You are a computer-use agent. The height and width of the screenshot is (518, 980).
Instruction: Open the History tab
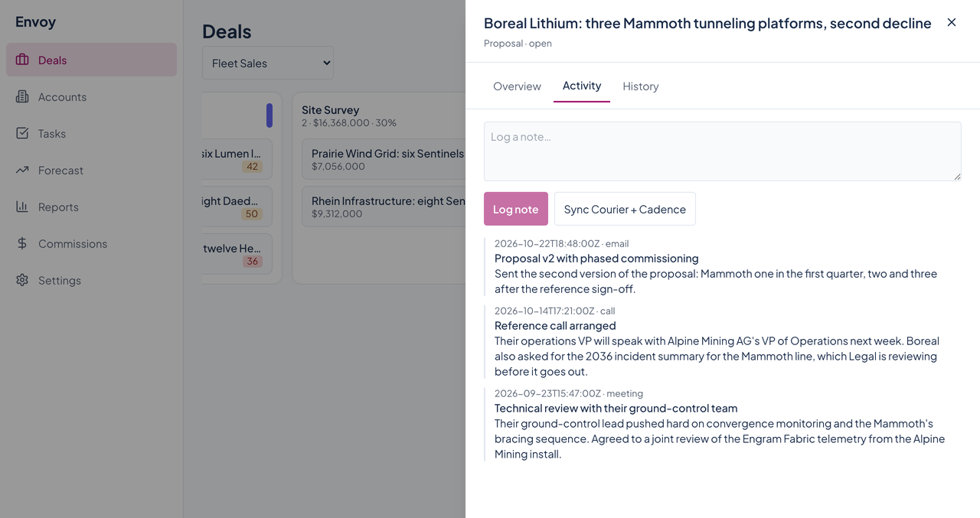pyautogui.click(x=641, y=86)
